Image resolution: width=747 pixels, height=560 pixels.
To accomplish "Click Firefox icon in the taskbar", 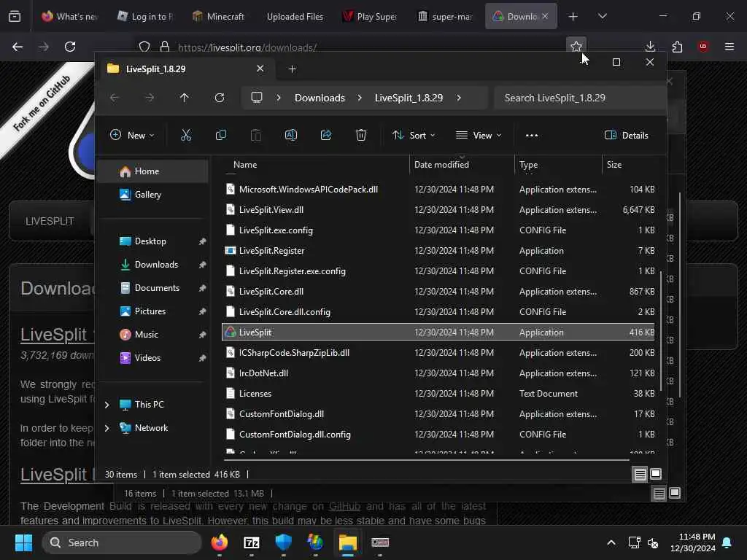I will coord(220,542).
